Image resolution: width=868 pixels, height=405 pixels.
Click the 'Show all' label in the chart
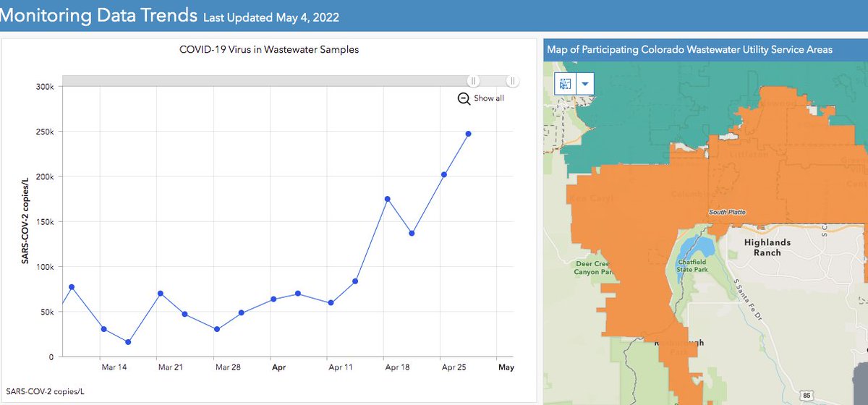[x=489, y=98]
